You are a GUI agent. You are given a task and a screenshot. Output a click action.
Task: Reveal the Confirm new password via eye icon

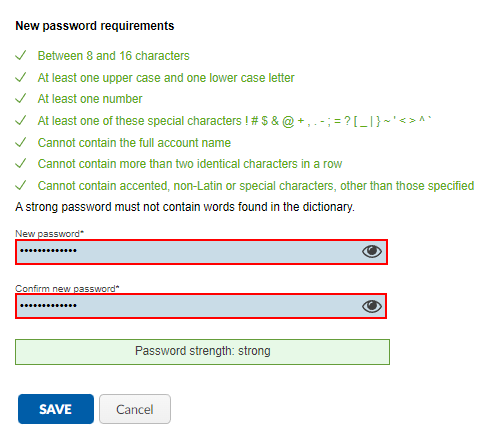click(372, 306)
